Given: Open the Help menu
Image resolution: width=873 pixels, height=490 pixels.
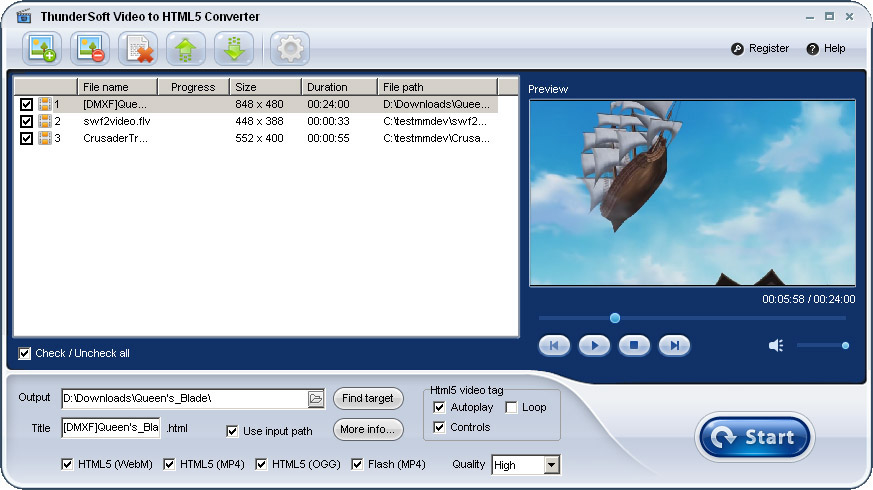Looking at the screenshot, I should point(826,48).
